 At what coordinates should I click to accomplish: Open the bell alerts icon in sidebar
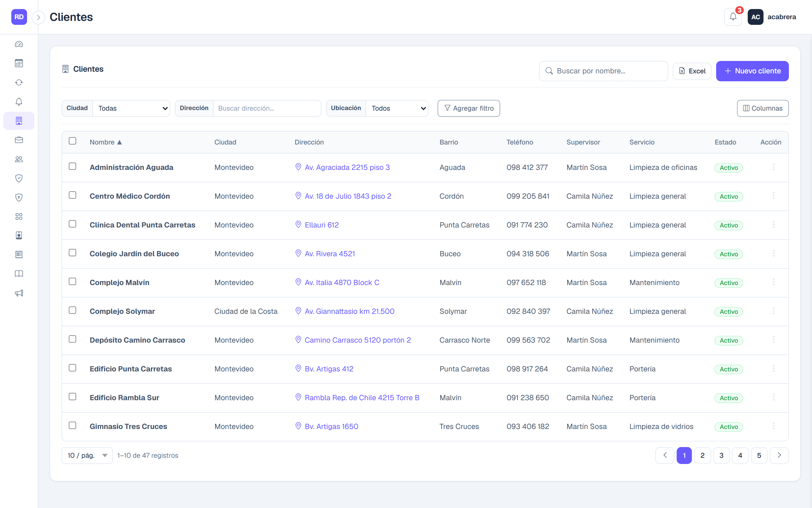point(19,102)
